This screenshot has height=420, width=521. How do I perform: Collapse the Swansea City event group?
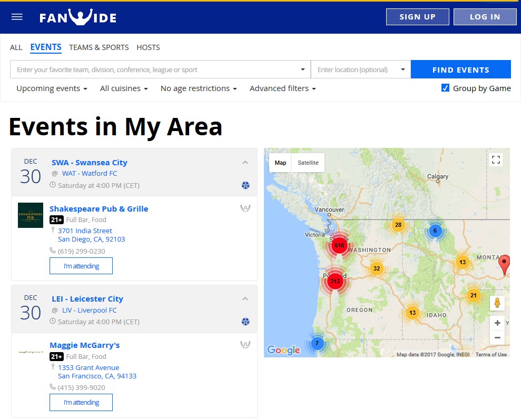pos(245,162)
